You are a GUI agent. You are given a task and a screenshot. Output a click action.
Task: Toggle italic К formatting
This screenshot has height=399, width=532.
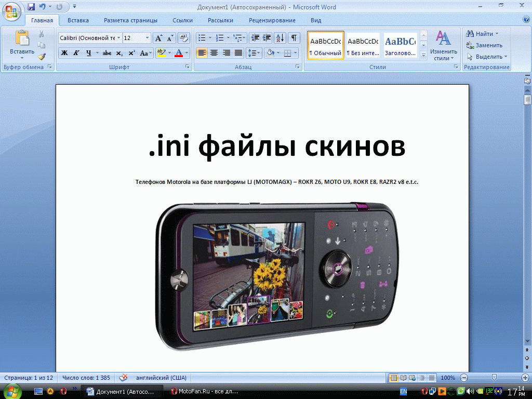76,53
